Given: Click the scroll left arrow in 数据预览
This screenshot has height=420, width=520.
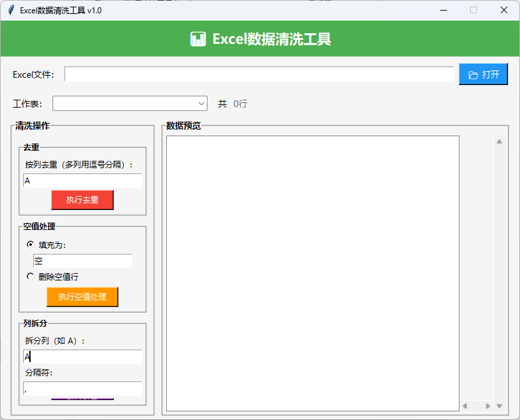Looking at the screenshot, I should point(465,406).
